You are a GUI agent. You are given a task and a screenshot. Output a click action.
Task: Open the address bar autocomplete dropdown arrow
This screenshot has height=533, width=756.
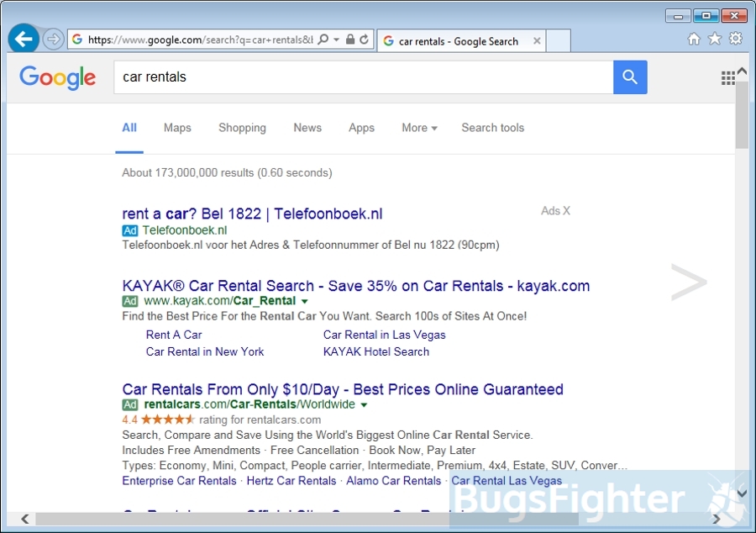pos(337,40)
